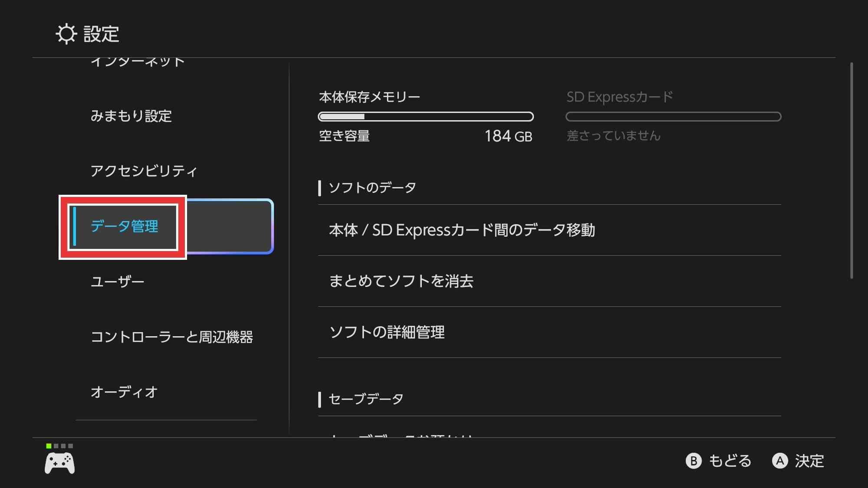Open 本体 / SD Expressカード間のデータ移動
868x488 pixels.
pos(462,230)
